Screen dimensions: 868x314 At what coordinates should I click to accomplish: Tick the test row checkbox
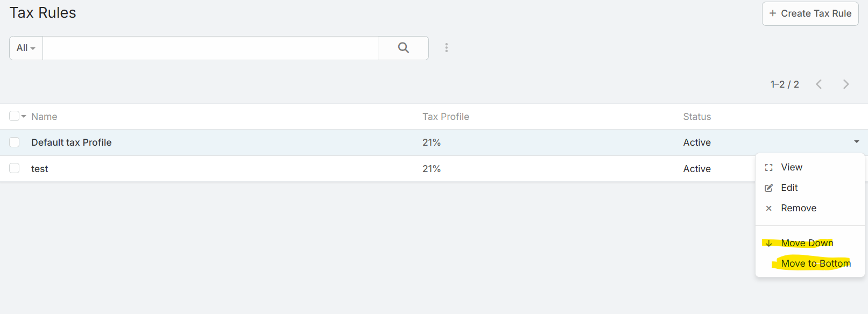[x=15, y=168]
